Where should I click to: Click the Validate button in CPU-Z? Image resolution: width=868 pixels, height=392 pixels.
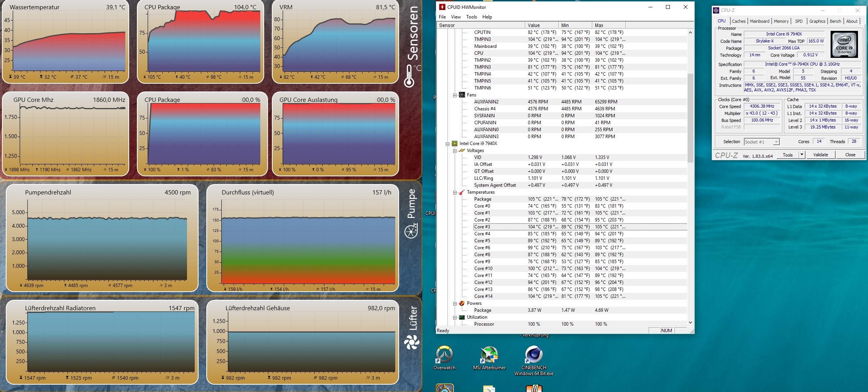click(x=821, y=155)
